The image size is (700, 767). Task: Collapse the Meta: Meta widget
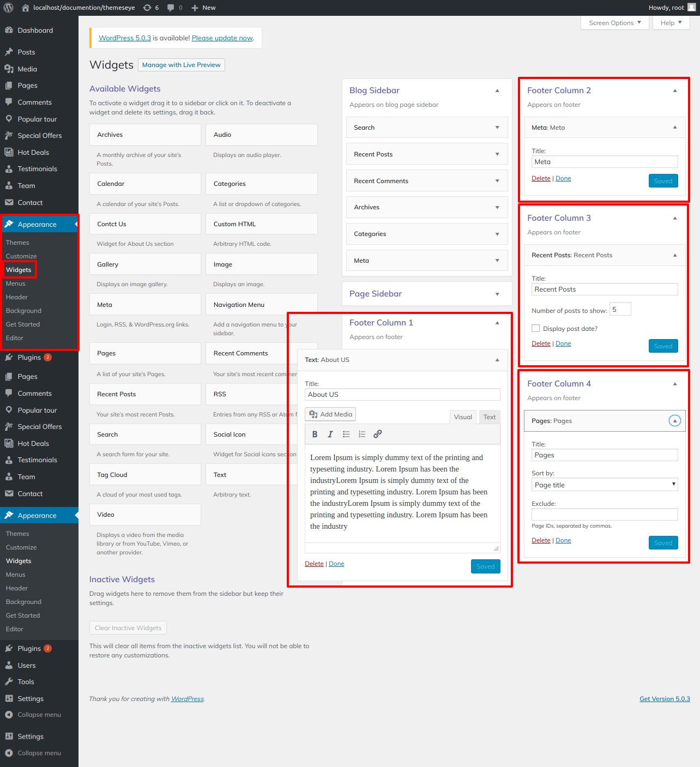coord(675,128)
